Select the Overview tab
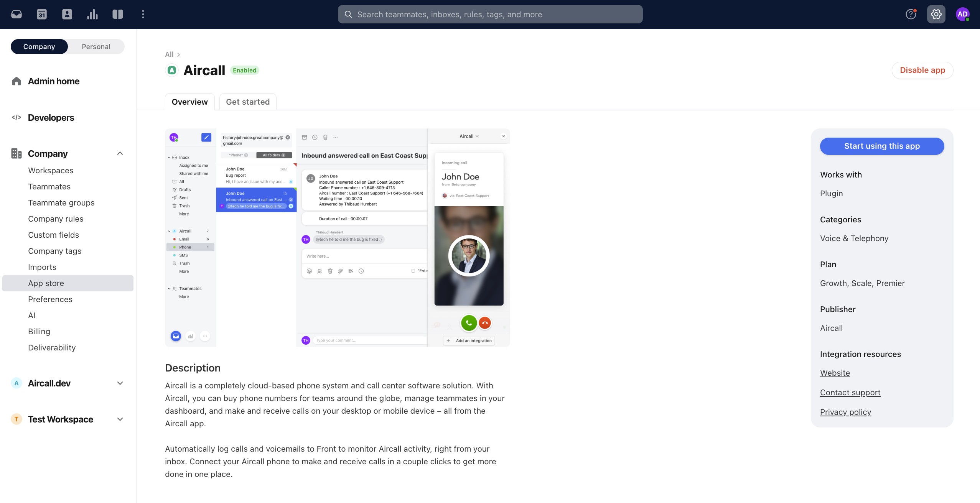Image resolution: width=980 pixels, height=503 pixels. point(190,102)
